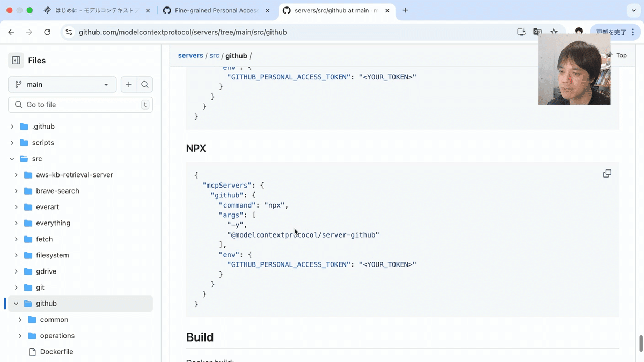Collapse the github folder
644x362 pixels.
(x=16, y=303)
